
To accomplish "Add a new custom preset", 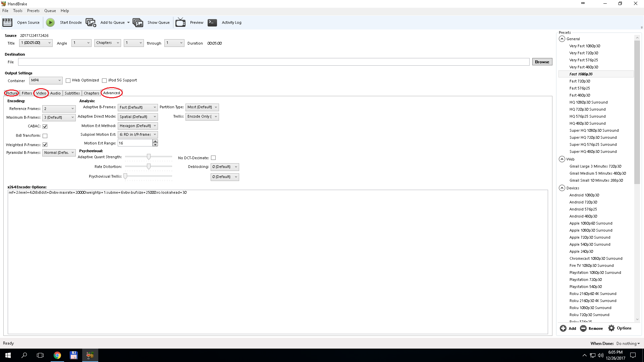I will tap(568, 328).
